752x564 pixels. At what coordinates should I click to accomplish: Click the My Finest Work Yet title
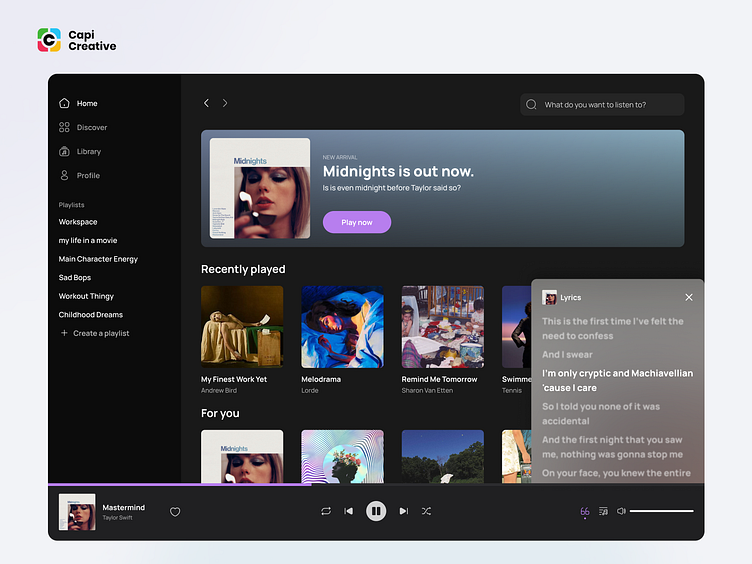click(x=234, y=379)
